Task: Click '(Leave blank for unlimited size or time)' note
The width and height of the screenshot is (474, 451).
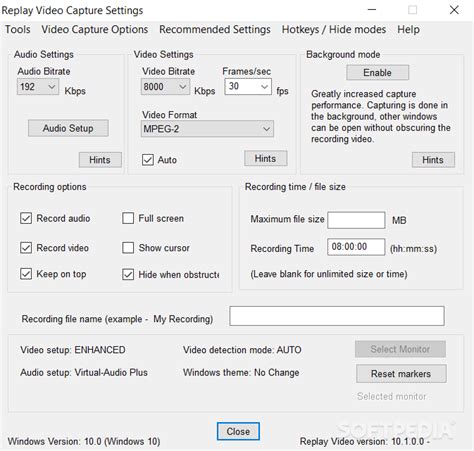Action: pyautogui.click(x=329, y=274)
